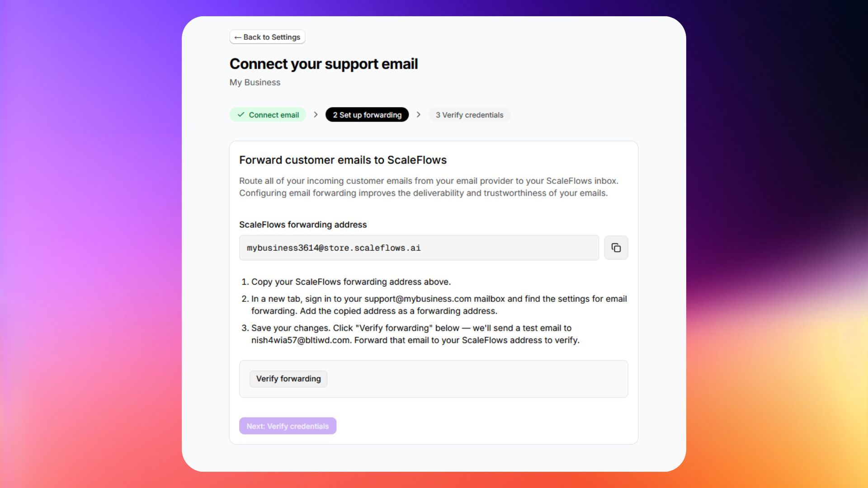The width and height of the screenshot is (868, 488).
Task: Click the chevron before the Verify credentials step
Action: [x=419, y=115]
